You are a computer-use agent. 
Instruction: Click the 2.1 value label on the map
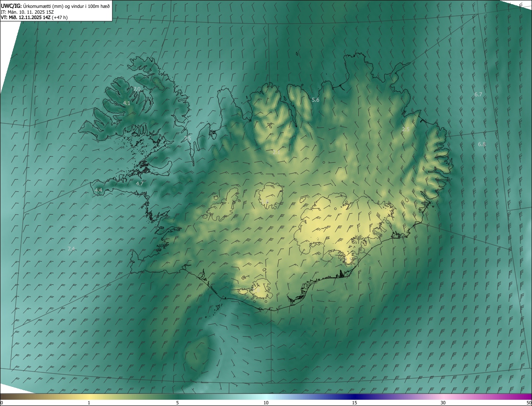point(276,152)
